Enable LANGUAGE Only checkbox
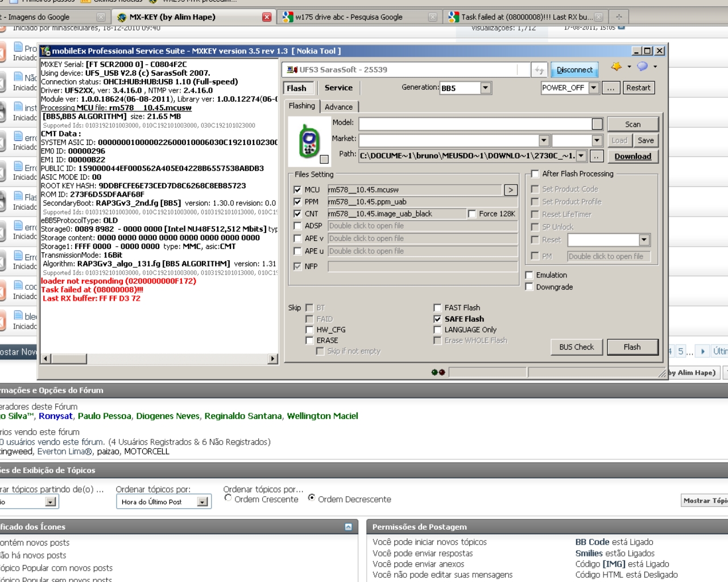Viewport: 728px width, 582px height. (437, 330)
